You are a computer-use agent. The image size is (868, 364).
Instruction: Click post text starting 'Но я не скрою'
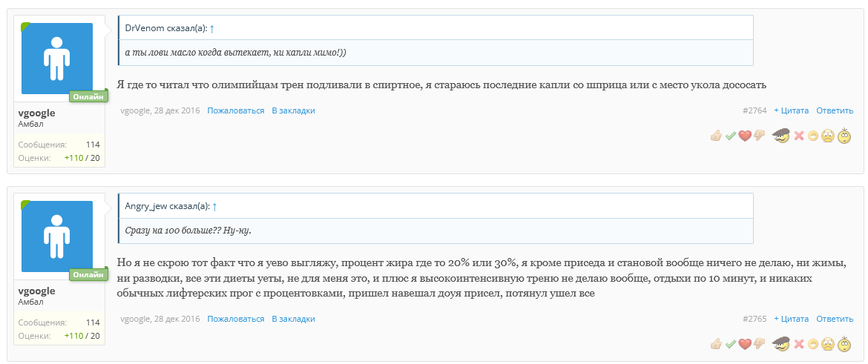click(481, 278)
